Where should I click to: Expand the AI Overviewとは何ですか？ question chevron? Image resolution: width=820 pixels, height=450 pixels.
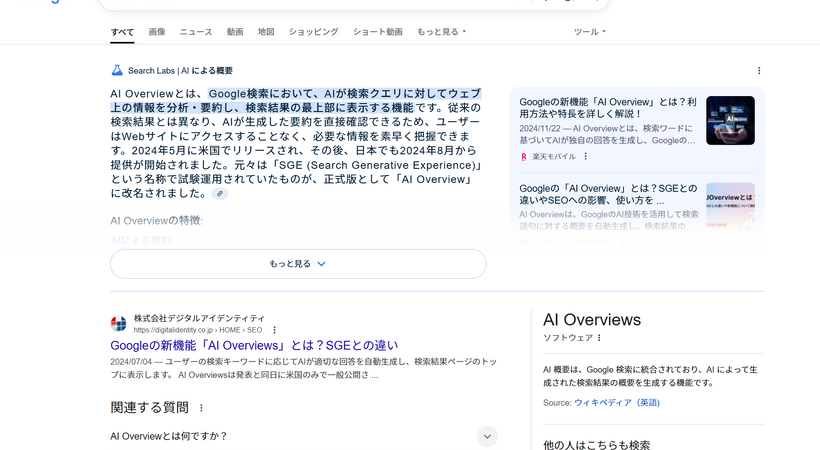point(487,436)
